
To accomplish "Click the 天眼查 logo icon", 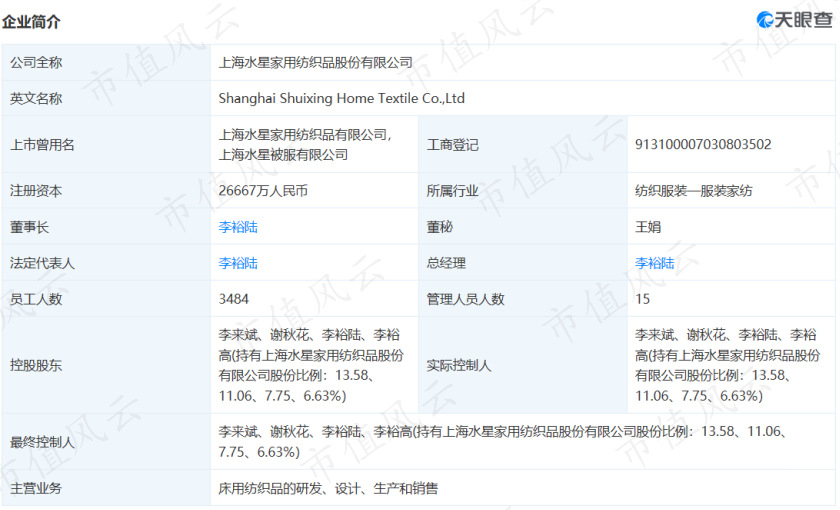I will click(x=794, y=20).
